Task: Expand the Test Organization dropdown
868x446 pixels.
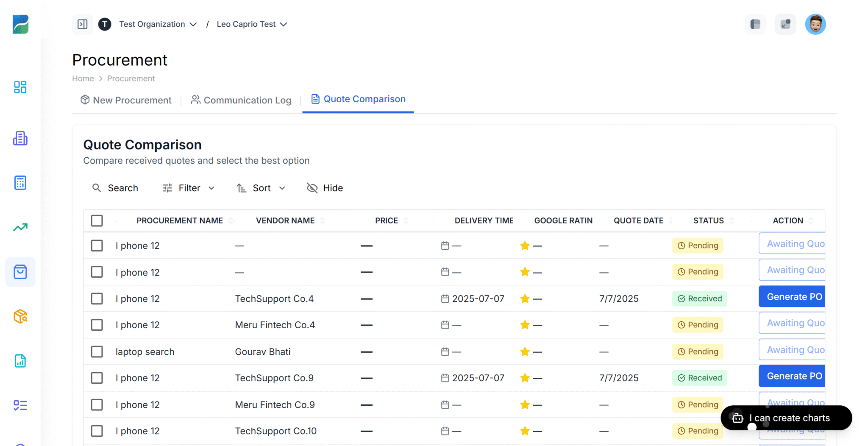Action: click(194, 24)
